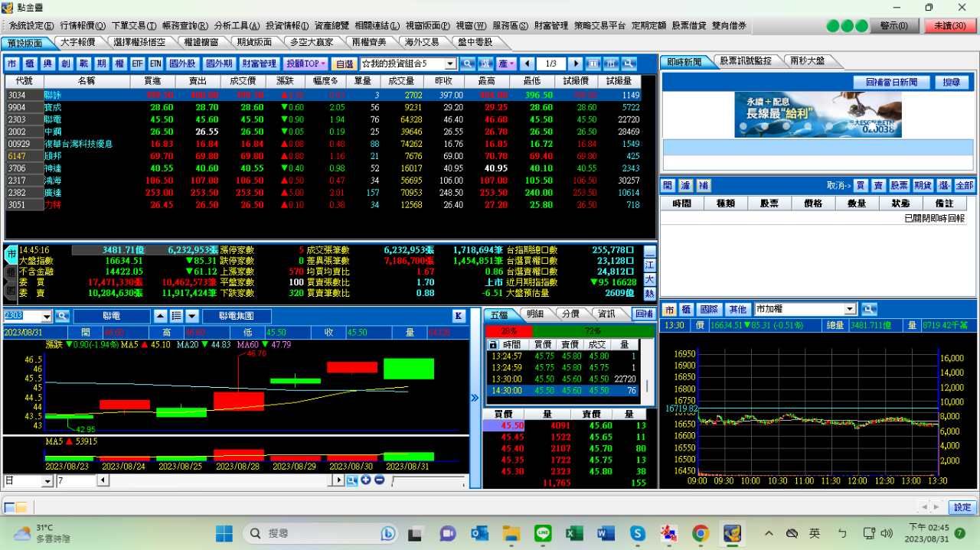Switch to the 明細 tab

click(534, 314)
